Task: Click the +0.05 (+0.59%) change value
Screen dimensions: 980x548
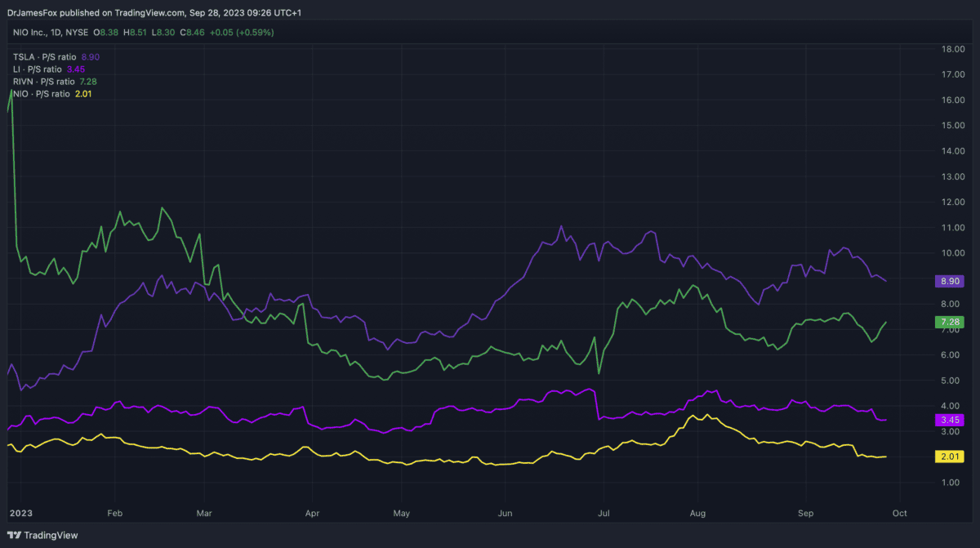Action: (x=243, y=33)
